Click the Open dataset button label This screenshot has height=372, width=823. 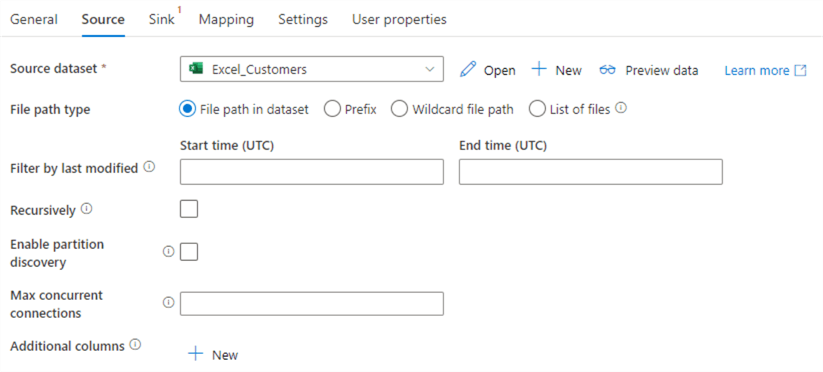[500, 70]
